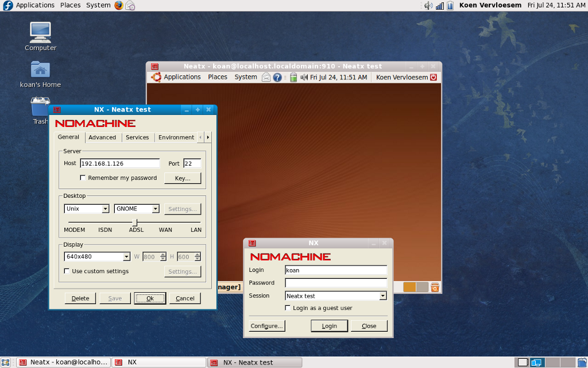Click the connection speed slider handle at ADSL
Image resolution: width=588 pixels, height=368 pixels.
(135, 223)
